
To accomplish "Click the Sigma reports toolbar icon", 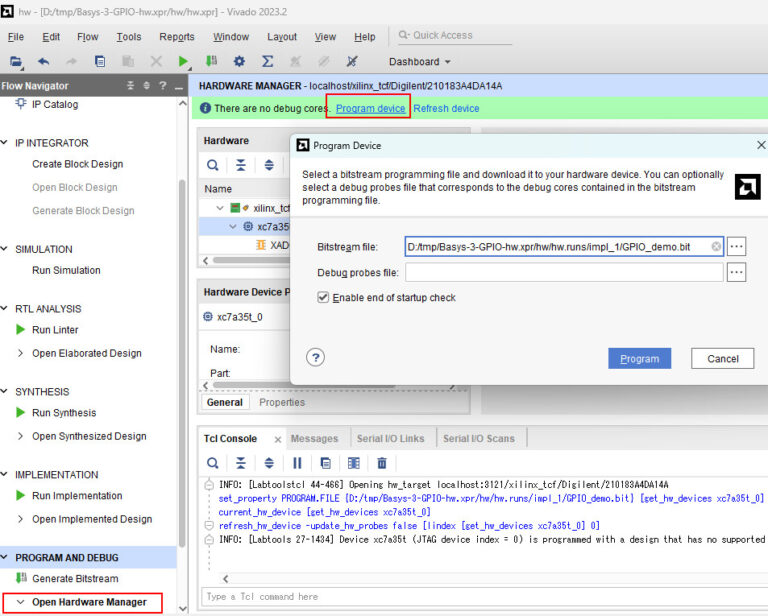I will 268,61.
